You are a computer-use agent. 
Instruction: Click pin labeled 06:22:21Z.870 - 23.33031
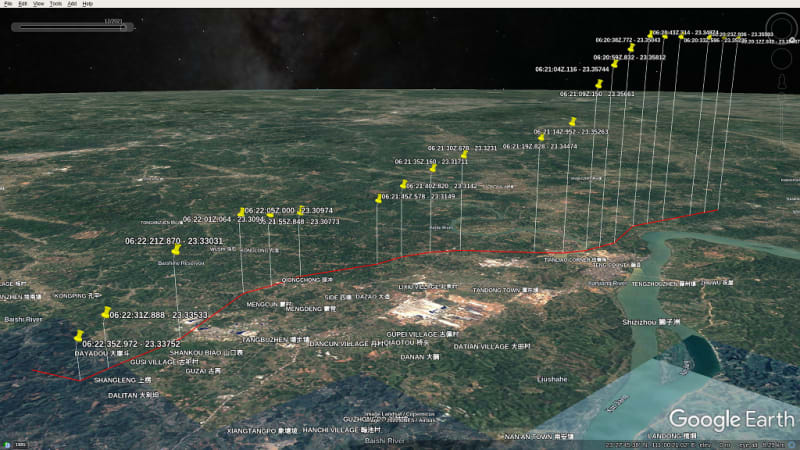tap(176, 249)
